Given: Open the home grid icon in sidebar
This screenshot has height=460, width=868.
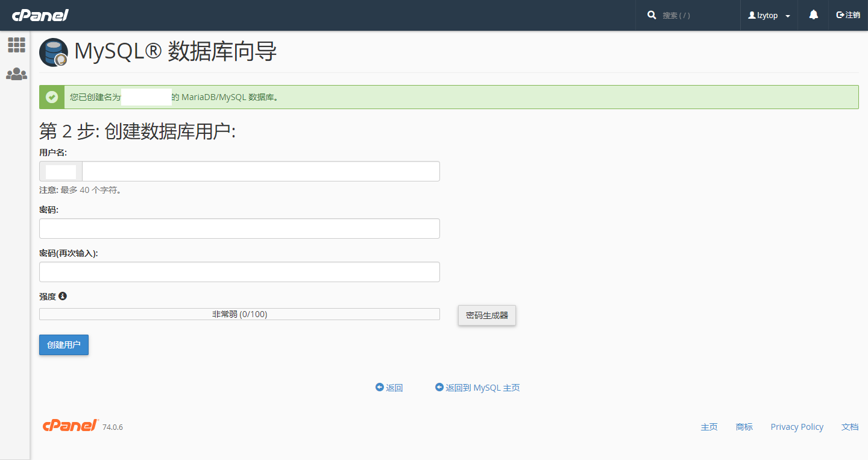Looking at the screenshot, I should click(x=16, y=45).
